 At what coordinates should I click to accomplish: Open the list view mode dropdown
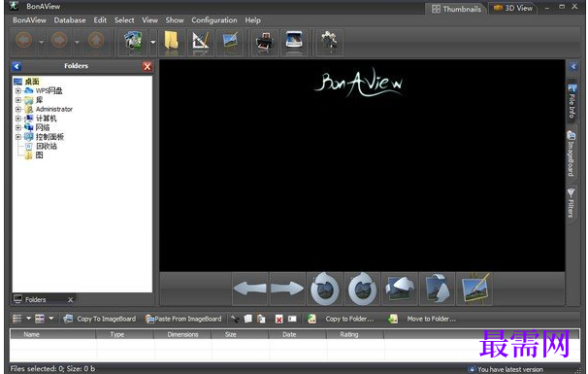28,319
